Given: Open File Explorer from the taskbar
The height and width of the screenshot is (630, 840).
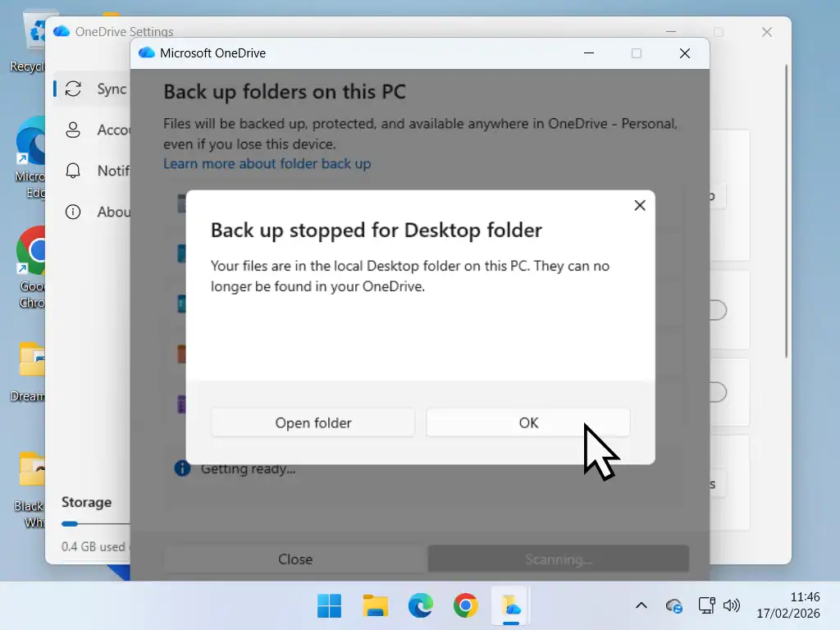Looking at the screenshot, I should (375, 606).
